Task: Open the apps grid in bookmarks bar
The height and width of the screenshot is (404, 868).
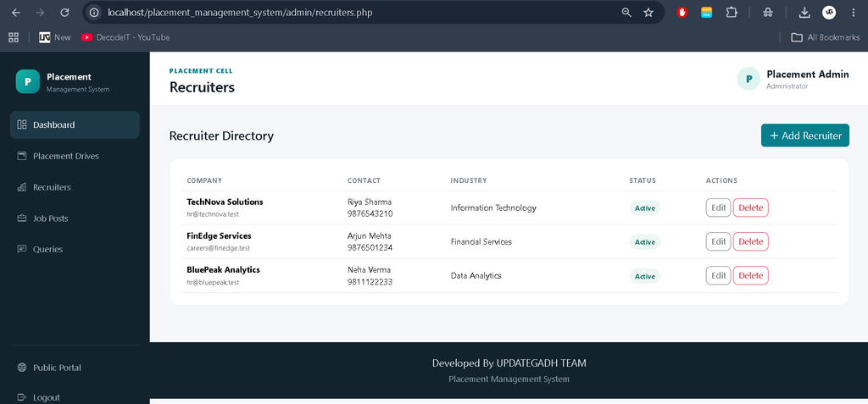Action: pyautogui.click(x=14, y=37)
